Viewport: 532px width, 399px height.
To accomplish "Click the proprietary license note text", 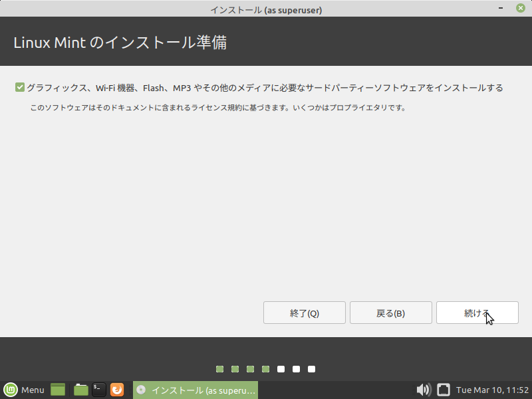I will pyautogui.click(x=218, y=108).
